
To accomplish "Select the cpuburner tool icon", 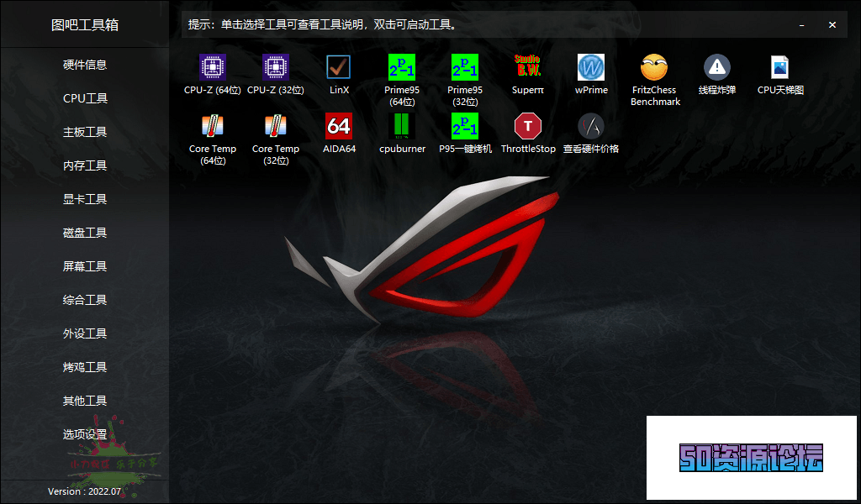I will (402, 126).
